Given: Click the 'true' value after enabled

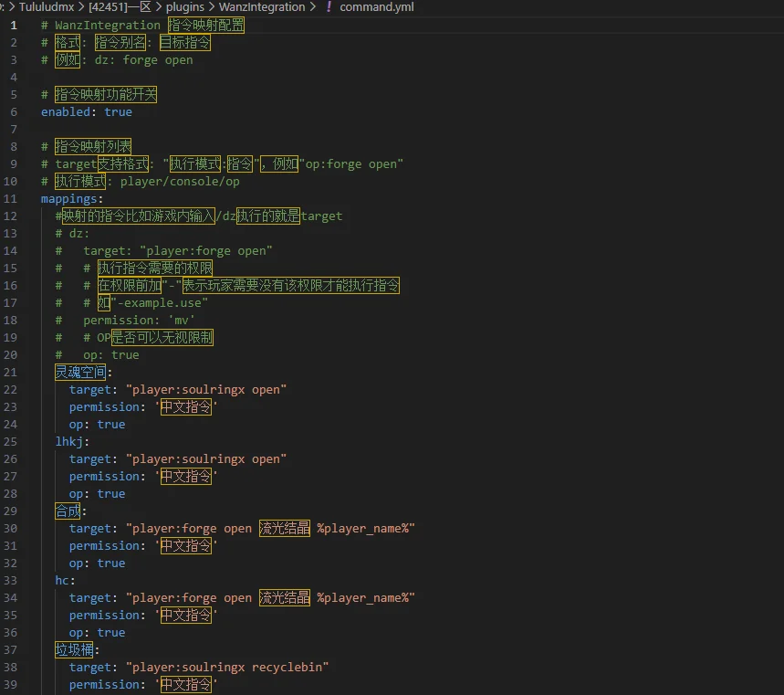Looking at the screenshot, I should coord(118,112).
